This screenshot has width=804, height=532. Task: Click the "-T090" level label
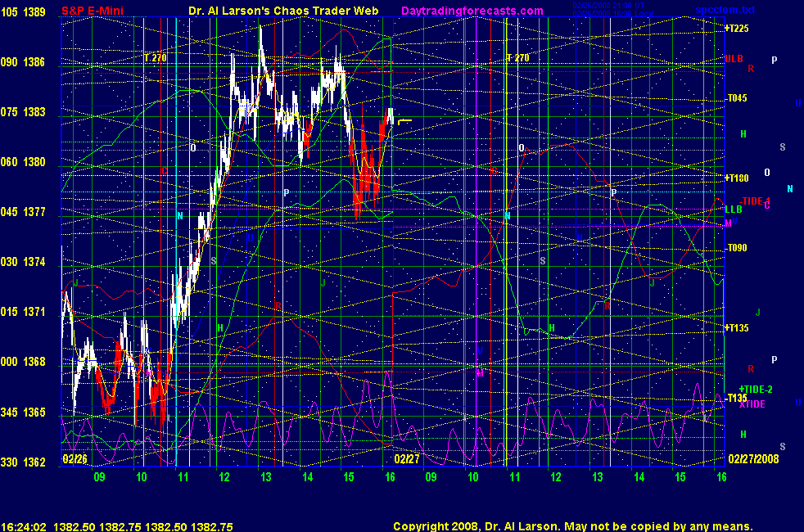click(737, 248)
